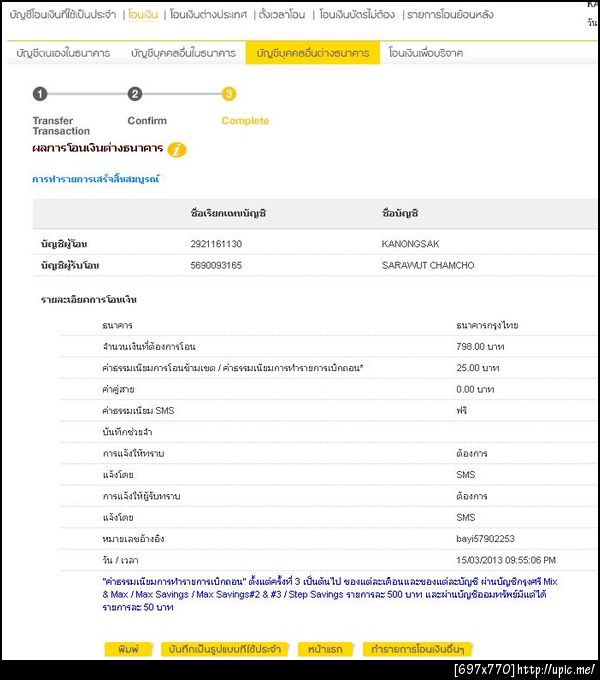Click the SMS fee value ฟรี

[461, 410]
